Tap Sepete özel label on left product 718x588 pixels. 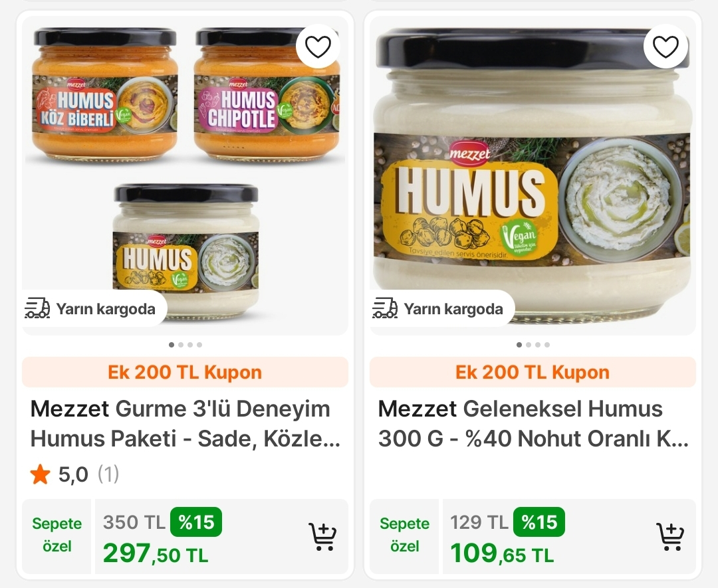click(57, 535)
